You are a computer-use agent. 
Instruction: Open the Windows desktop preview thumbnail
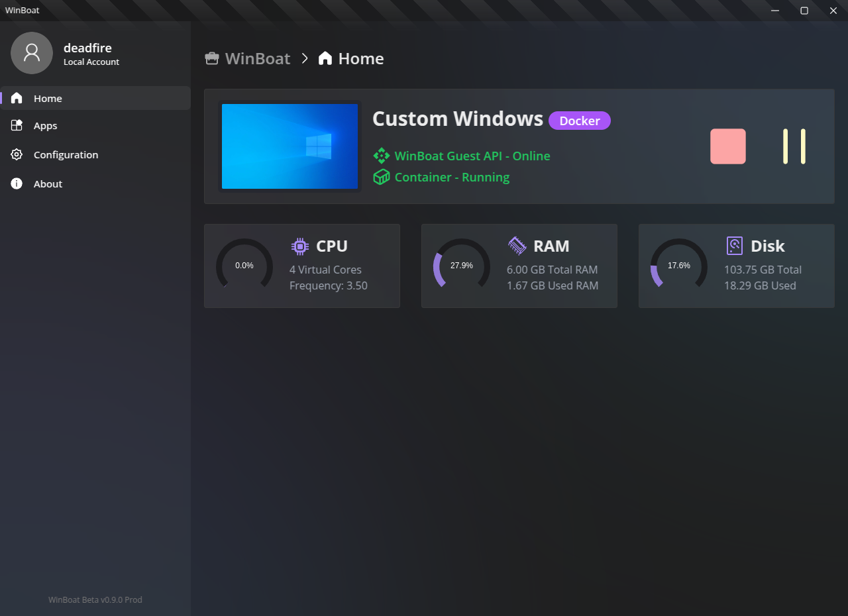pyautogui.click(x=290, y=146)
